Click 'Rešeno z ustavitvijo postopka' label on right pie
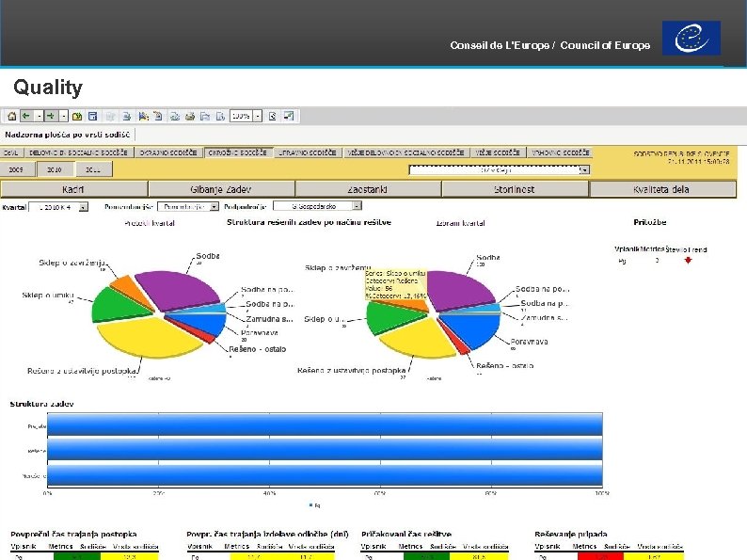 tap(352, 370)
